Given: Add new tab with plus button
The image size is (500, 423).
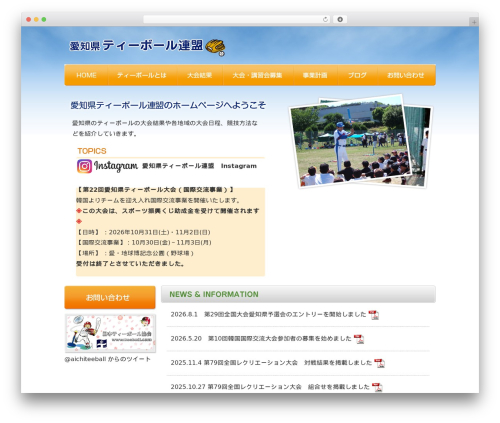Looking at the screenshot, I should pos(474,22).
